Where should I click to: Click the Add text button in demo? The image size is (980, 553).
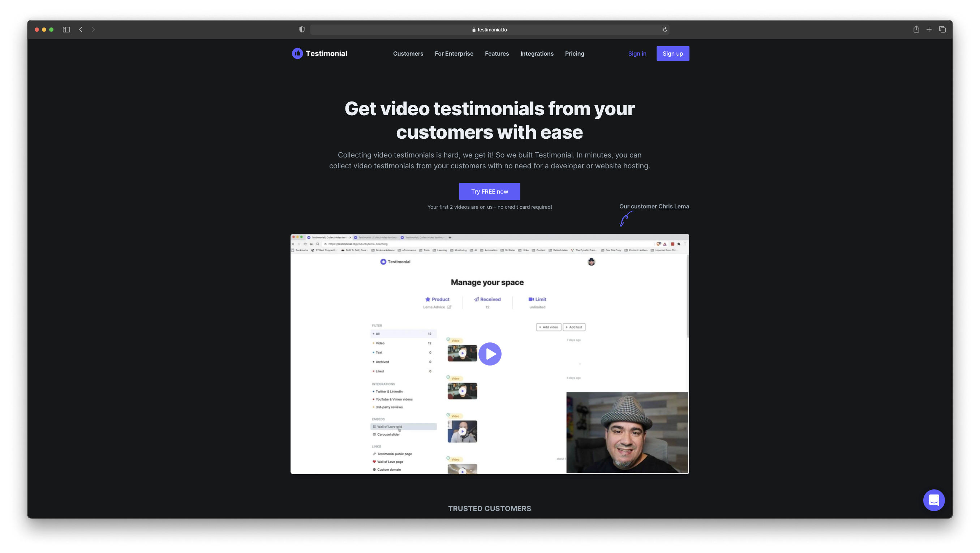click(574, 327)
